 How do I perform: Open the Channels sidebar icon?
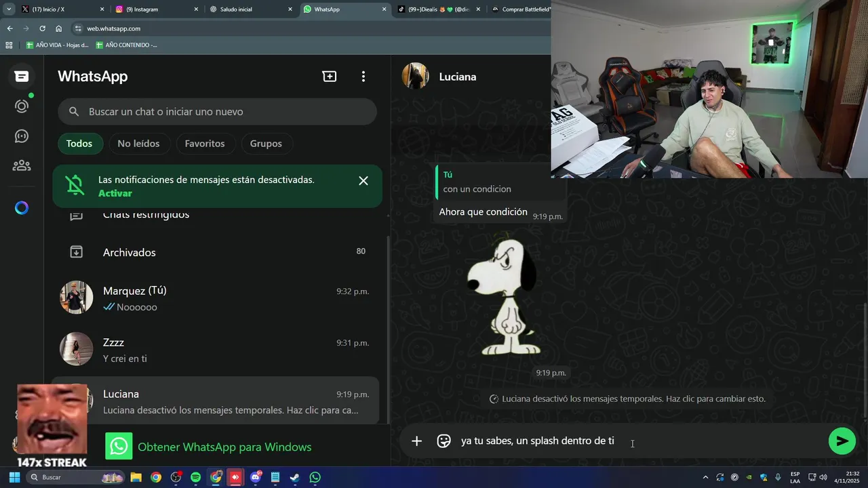coord(22,136)
